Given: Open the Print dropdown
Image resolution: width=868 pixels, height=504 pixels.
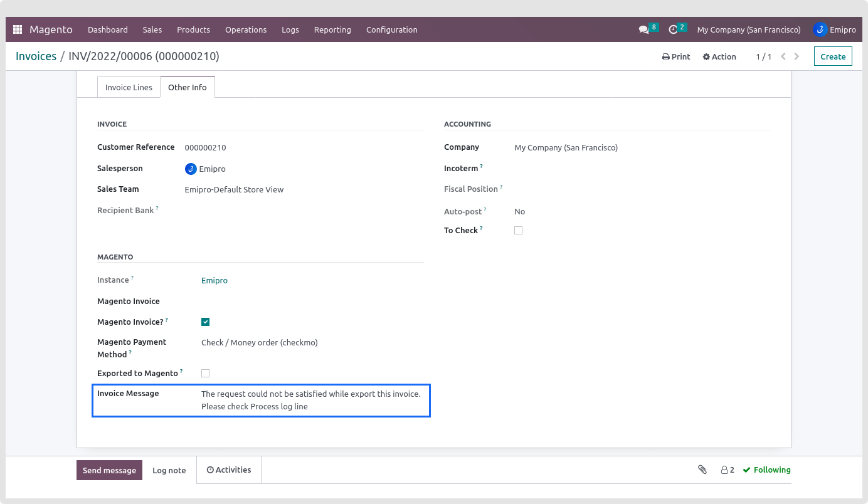Looking at the screenshot, I should (676, 56).
